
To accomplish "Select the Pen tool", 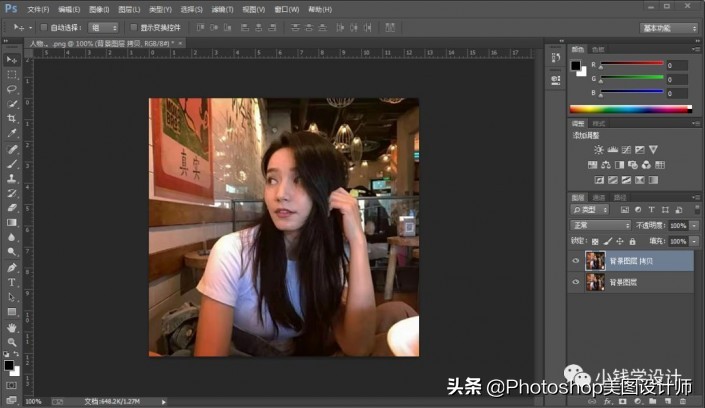I will click(x=12, y=268).
